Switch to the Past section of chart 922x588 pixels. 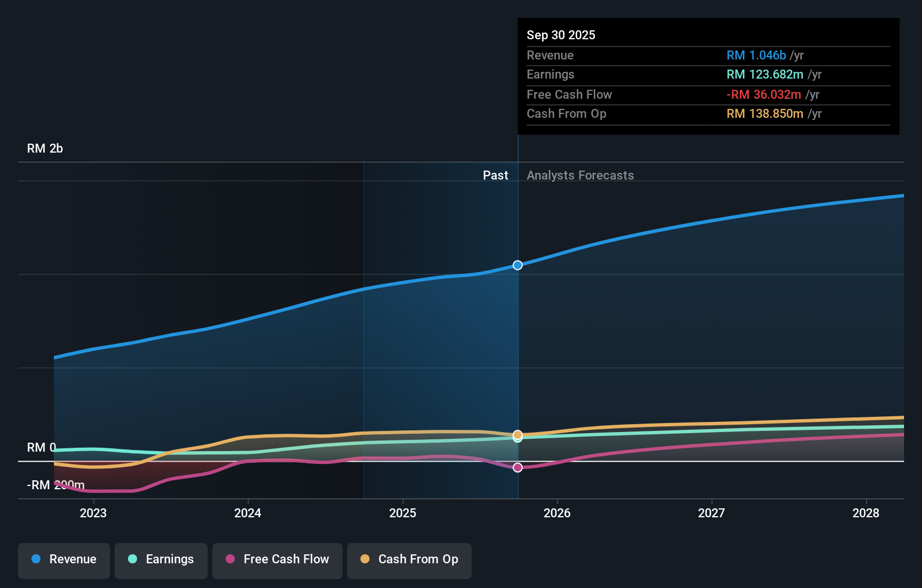(495, 175)
